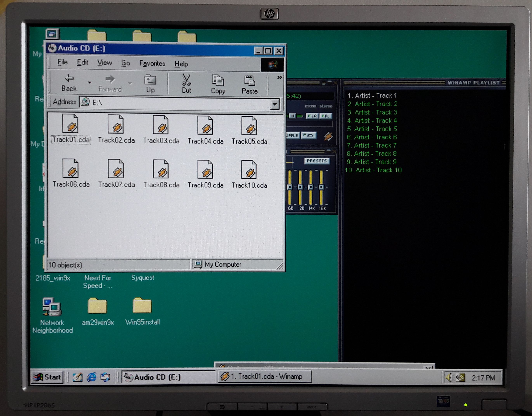Toggle Winamp playlist PL button

coord(326,116)
